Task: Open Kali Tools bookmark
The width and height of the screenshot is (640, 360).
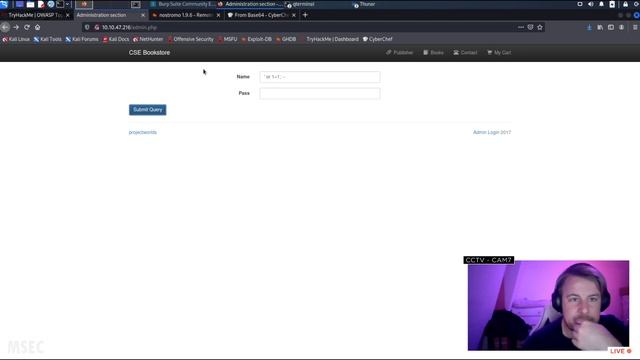Action: pos(47,39)
